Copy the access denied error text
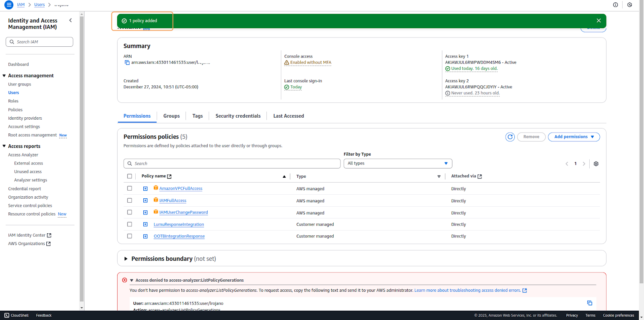 pos(589,303)
